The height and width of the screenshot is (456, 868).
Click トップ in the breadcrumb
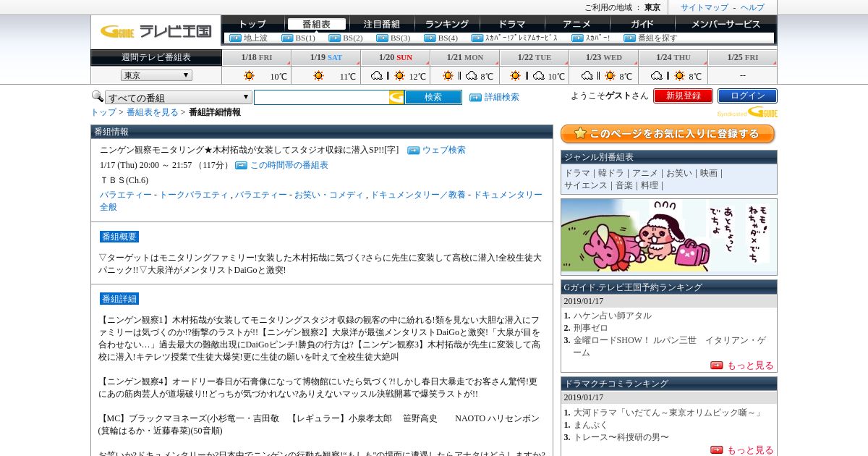pyautogui.click(x=103, y=112)
